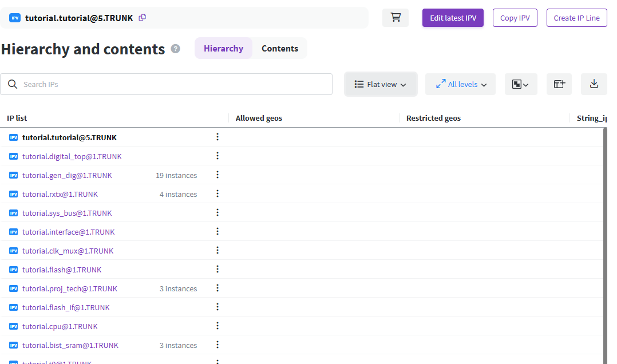Click the help question mark icon
Viewport: 617px width, 364px height.
coord(176,49)
